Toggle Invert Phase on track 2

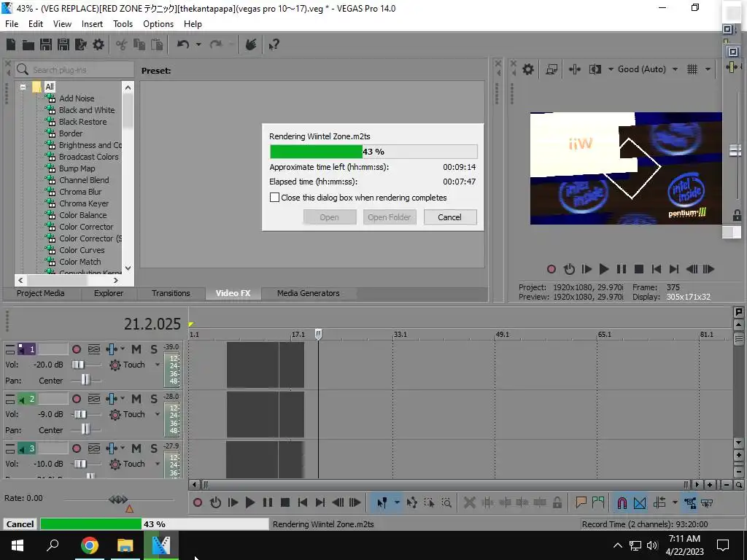click(94, 399)
